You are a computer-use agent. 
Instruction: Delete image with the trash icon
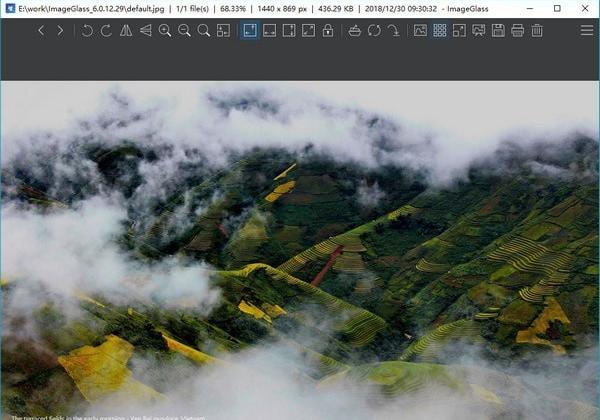pos(537,31)
